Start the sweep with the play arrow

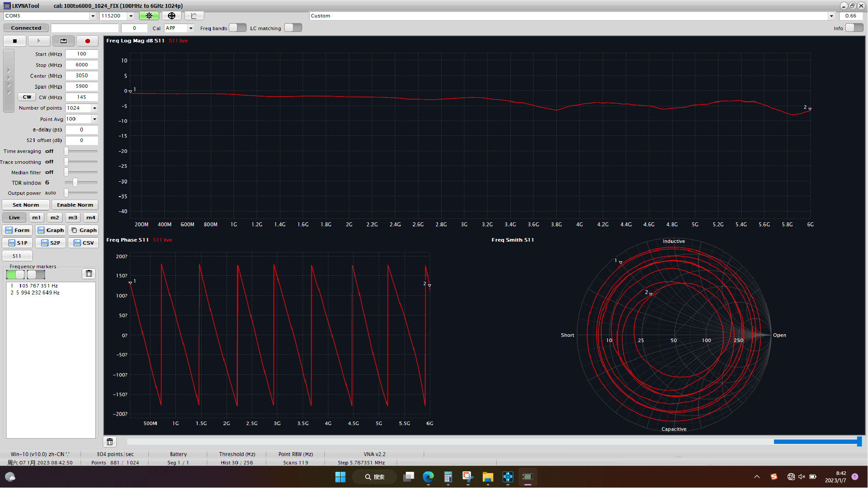(39, 41)
